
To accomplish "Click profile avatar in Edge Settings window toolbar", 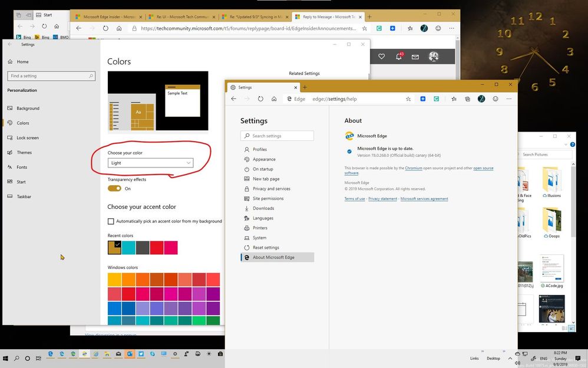I will click(x=481, y=98).
